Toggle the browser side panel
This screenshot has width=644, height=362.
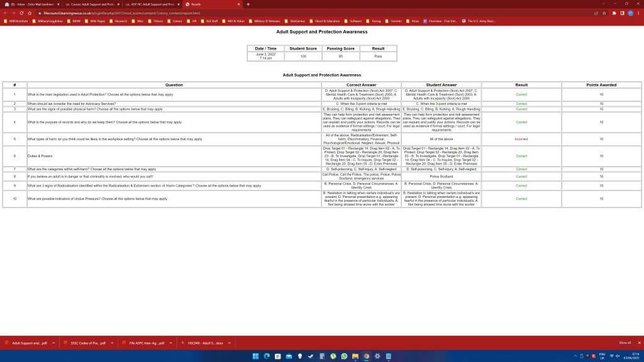(x=622, y=13)
